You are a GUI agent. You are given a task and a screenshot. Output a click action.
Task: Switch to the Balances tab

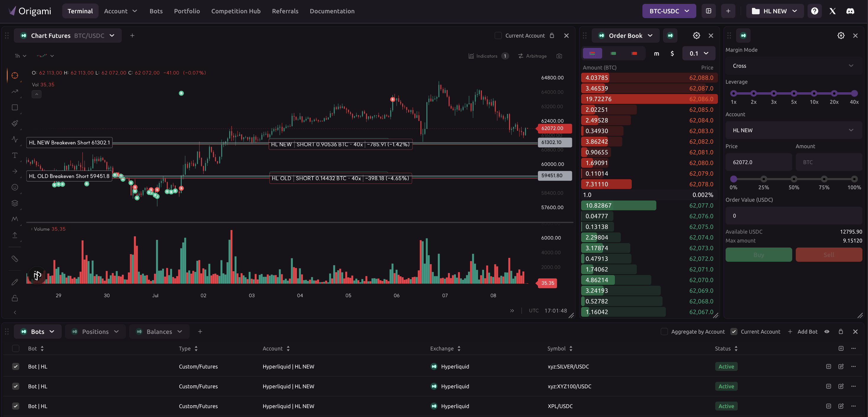point(159,332)
